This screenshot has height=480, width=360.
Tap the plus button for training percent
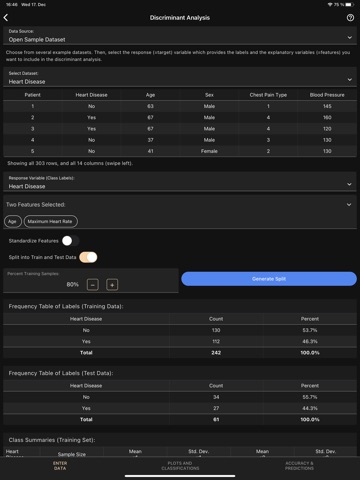click(112, 285)
